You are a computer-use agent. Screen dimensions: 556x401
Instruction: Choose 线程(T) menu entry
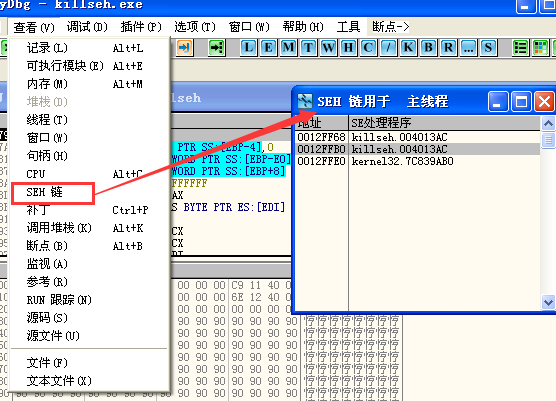point(89,120)
